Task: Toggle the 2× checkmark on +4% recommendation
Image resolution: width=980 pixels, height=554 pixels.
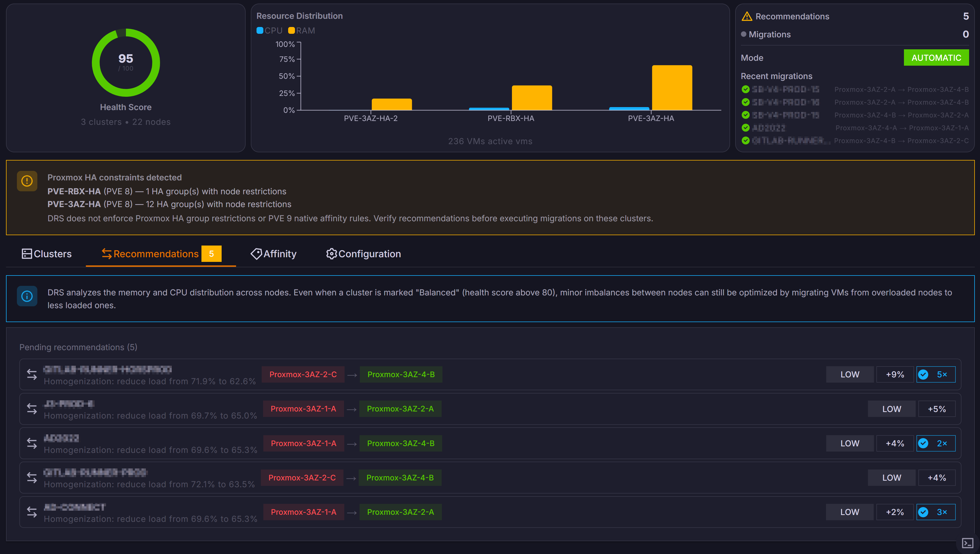Action: tap(923, 443)
